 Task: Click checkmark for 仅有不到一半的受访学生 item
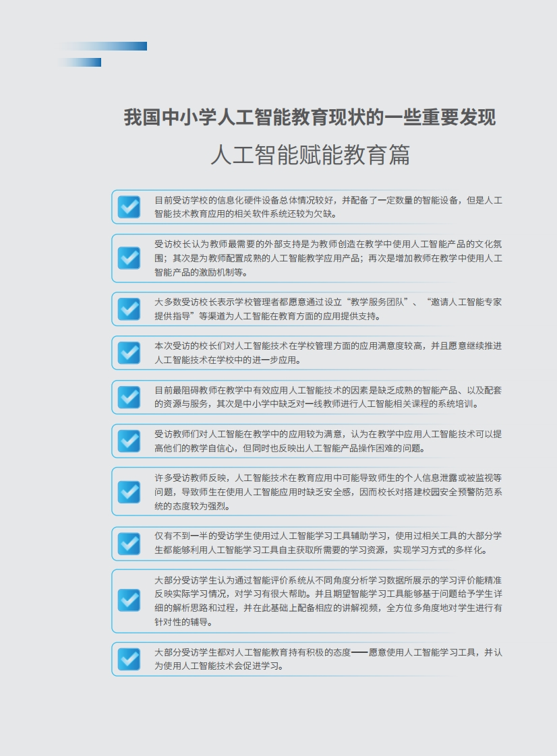129,543
